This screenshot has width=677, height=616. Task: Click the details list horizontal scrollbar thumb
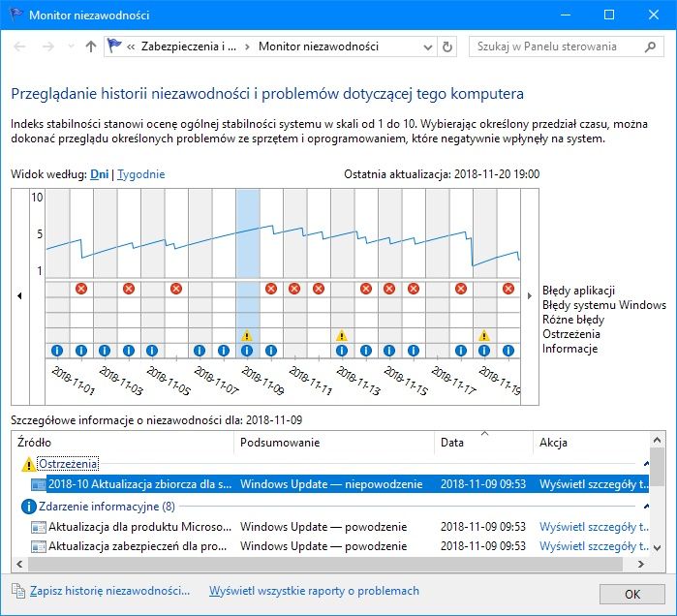[325, 564]
